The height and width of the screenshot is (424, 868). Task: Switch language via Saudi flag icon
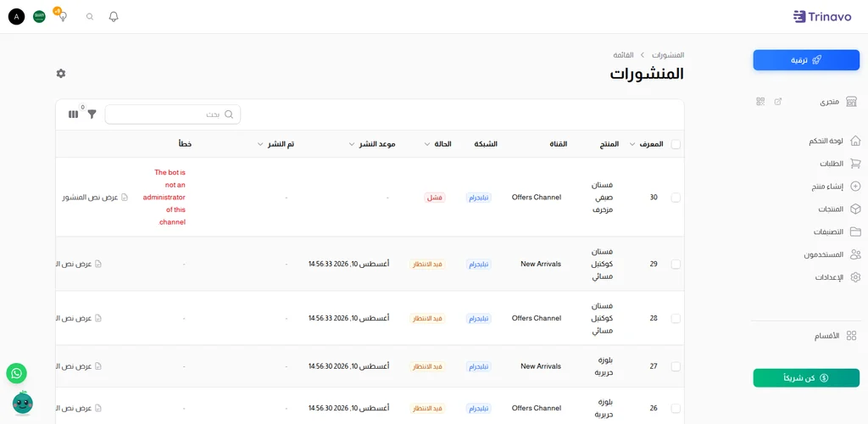click(x=39, y=17)
